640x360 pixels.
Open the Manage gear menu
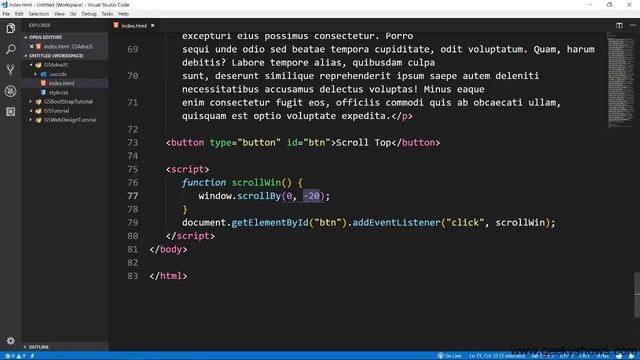pos(11,340)
